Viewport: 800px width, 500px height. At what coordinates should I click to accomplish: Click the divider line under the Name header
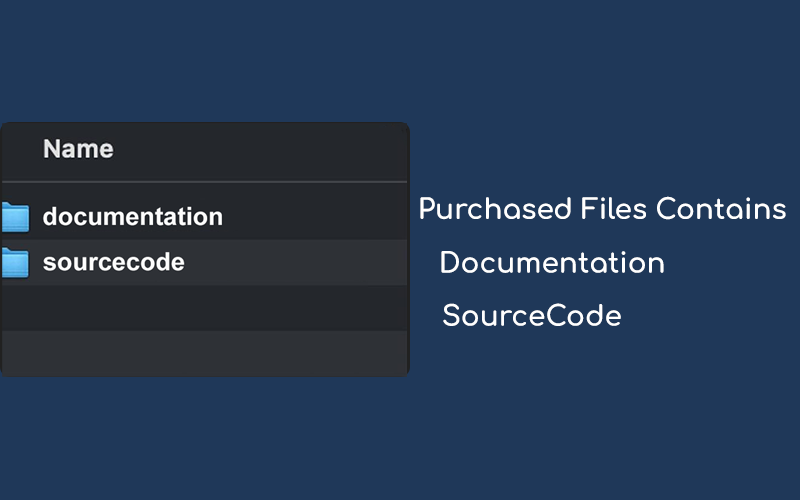pos(200,181)
